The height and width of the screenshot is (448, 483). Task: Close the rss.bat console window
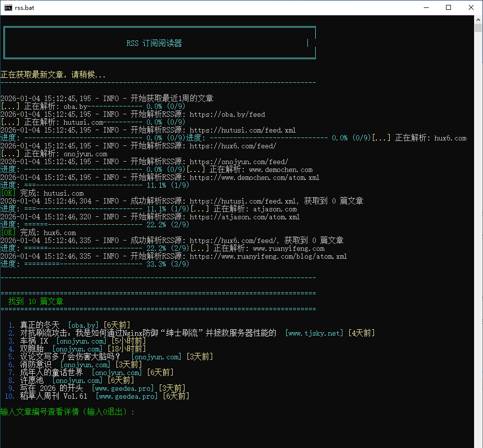[471, 7]
